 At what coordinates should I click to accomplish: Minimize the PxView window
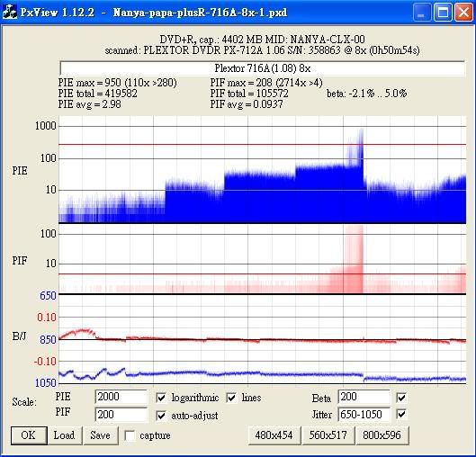(422, 13)
